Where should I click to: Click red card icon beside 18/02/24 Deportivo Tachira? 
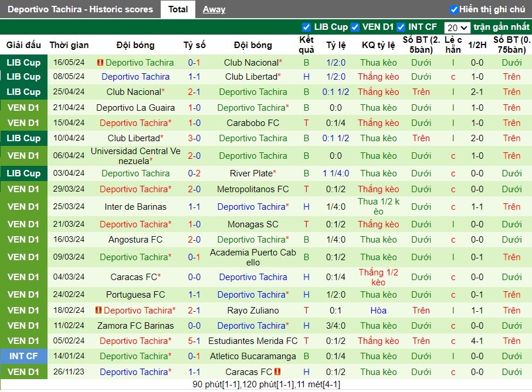(99, 311)
